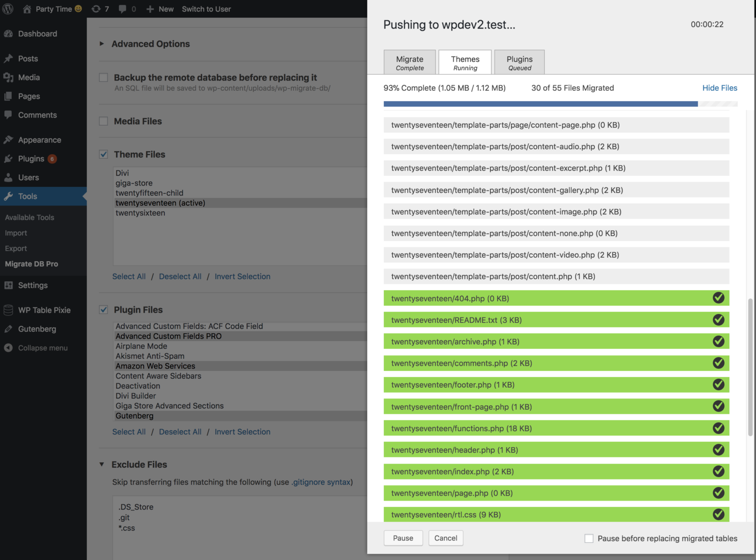The width and height of the screenshot is (756, 560).
Task: Click Invert Selection under Theme Files
Action: (243, 276)
